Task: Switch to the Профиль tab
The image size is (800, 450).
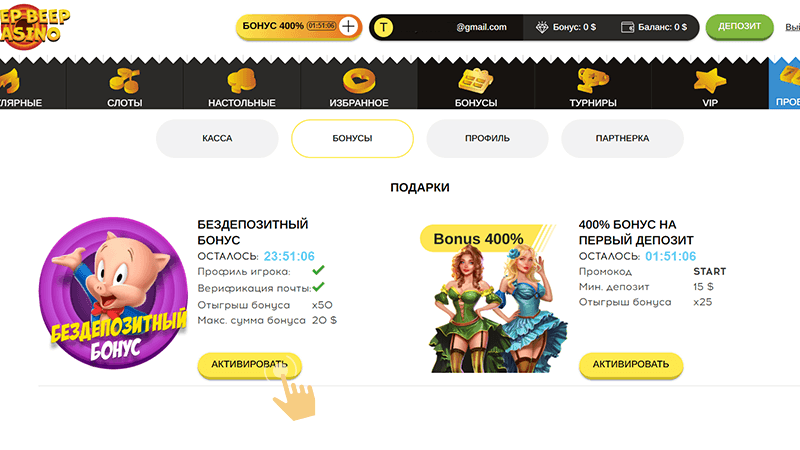Action: 487,138
